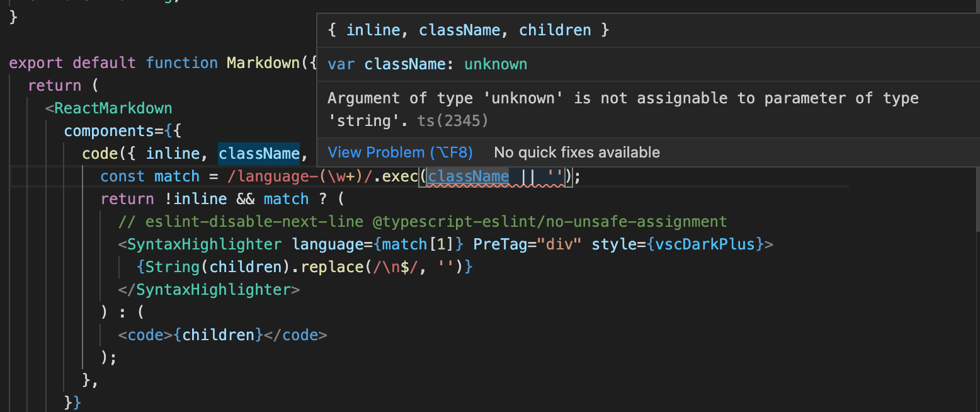Click {children} inside the code element
The height and width of the screenshot is (412, 980).
[218, 335]
